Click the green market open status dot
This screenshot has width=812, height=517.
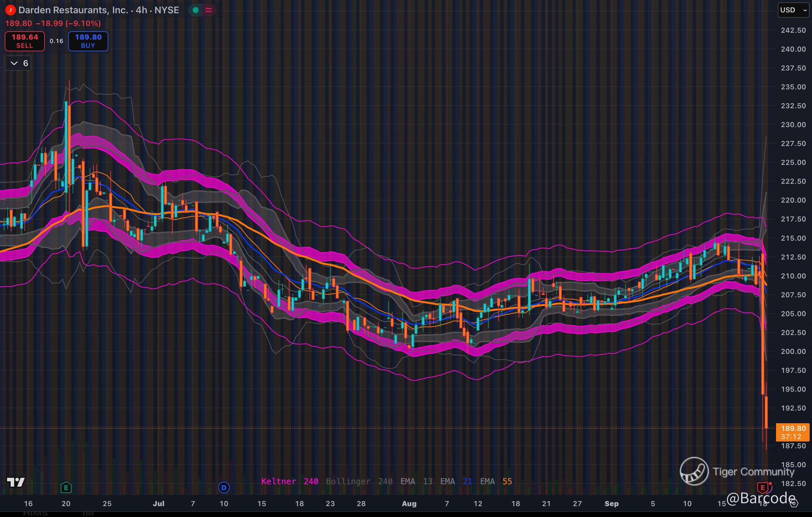point(195,10)
